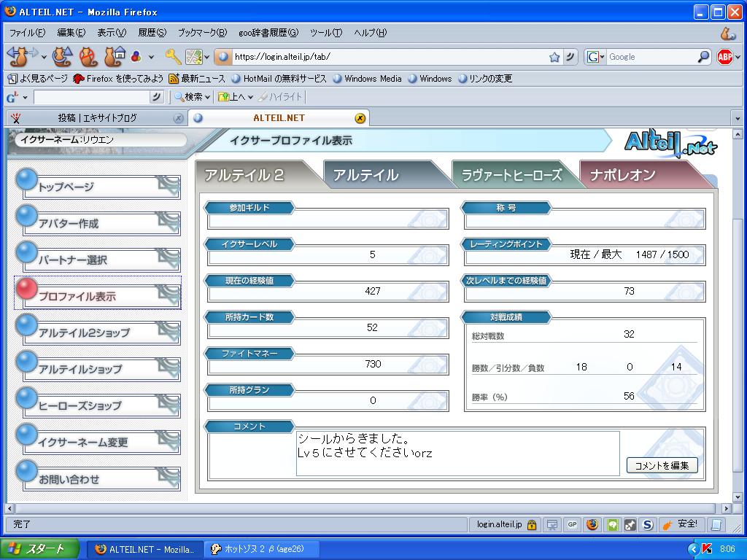Image resolution: width=747 pixels, height=560 pixels.
Task: Open the 表示 menu
Action: coord(112,32)
